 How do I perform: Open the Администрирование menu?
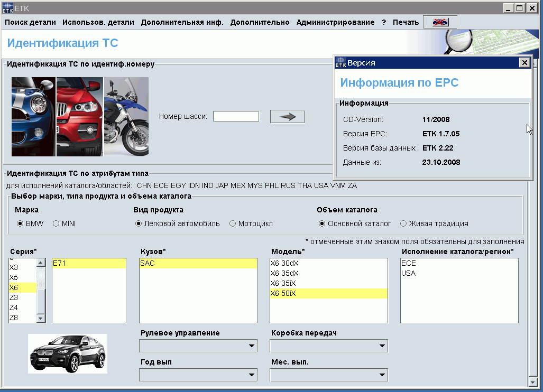coord(335,22)
